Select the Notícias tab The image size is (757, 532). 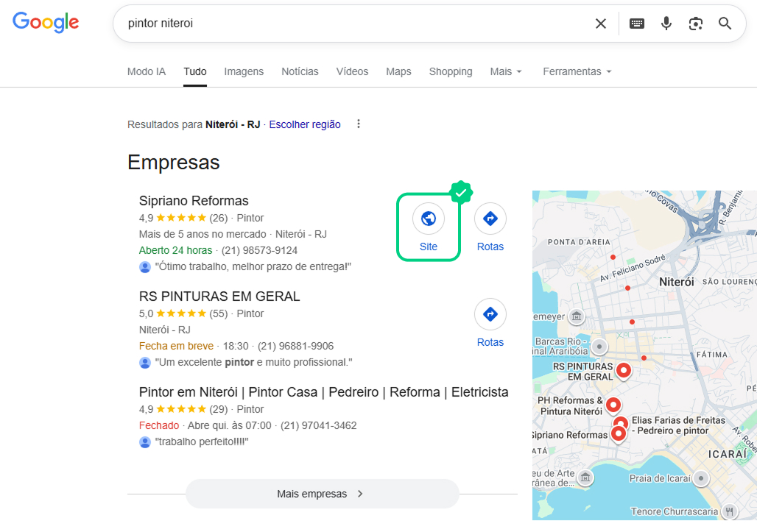coord(300,71)
